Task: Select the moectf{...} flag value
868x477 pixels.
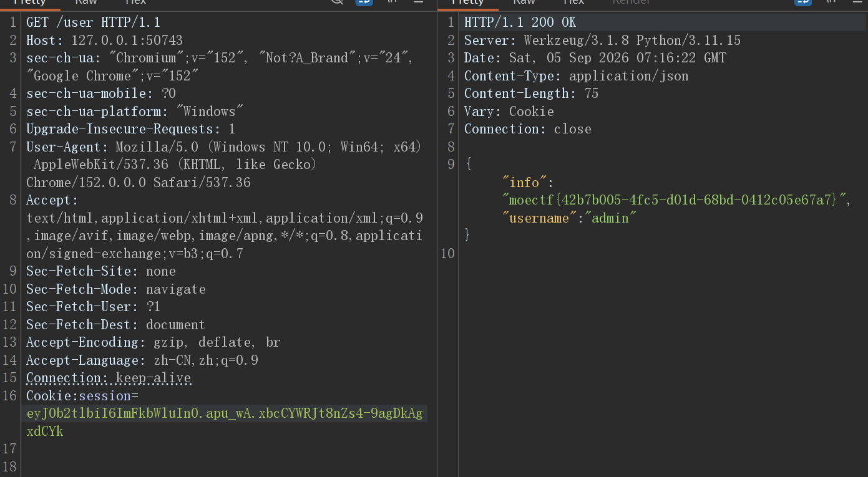Action: 674,200
